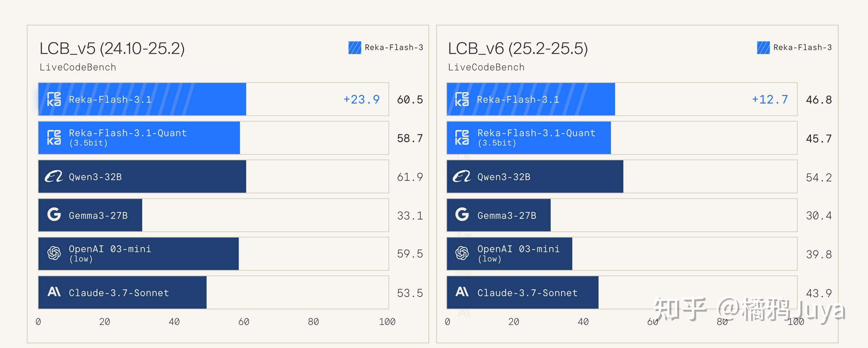Click the Claude-3.7-Sonnet bar in LCB_v5
Viewport: 868px width, 348px height.
tap(122, 293)
